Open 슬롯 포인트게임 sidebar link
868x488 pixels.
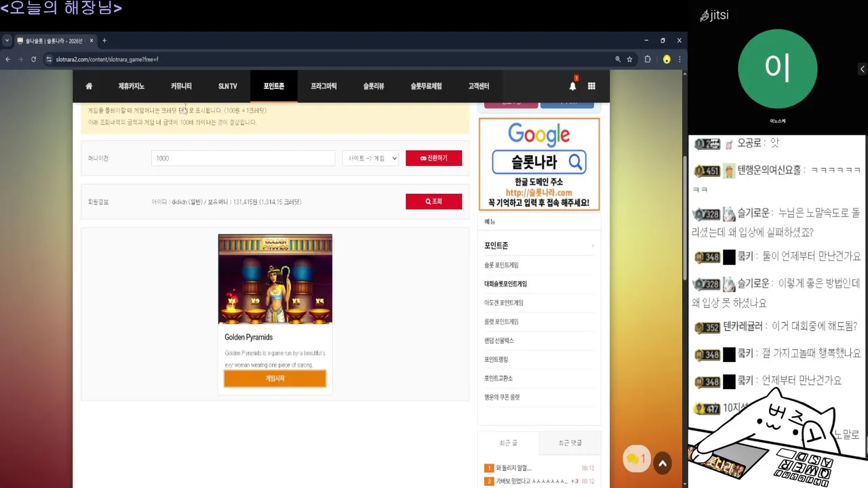point(501,265)
